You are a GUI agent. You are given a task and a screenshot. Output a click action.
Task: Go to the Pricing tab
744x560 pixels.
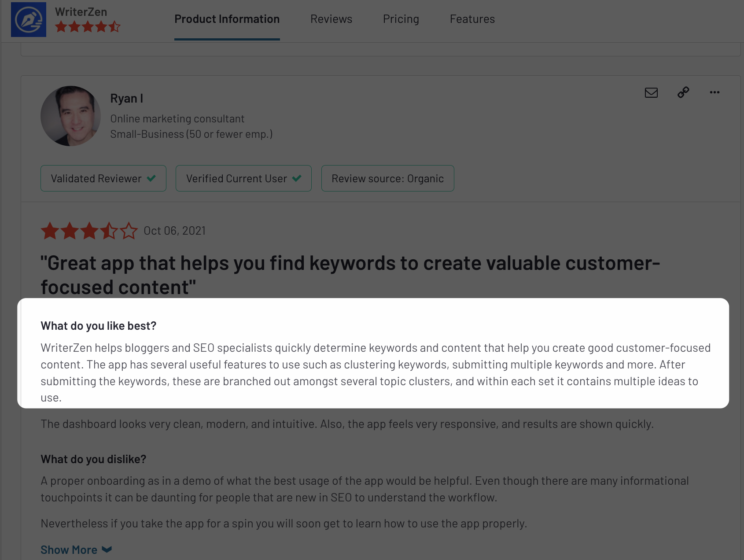[401, 19]
